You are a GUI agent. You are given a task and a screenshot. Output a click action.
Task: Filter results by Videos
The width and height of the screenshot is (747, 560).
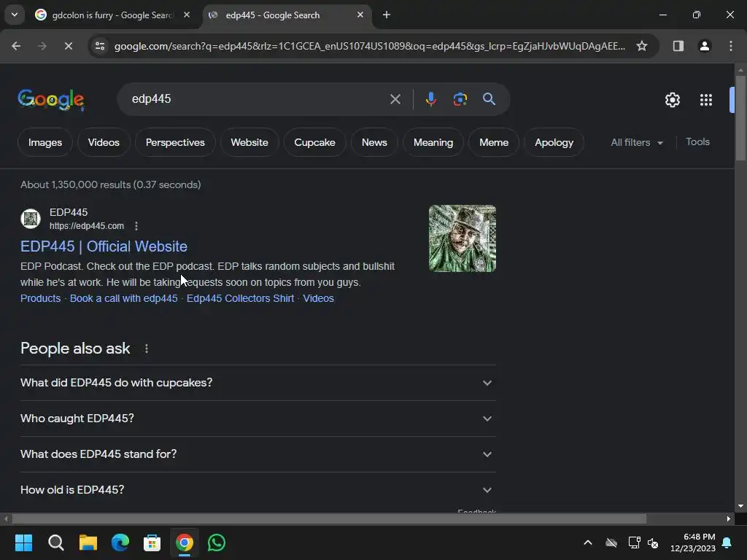click(x=104, y=142)
